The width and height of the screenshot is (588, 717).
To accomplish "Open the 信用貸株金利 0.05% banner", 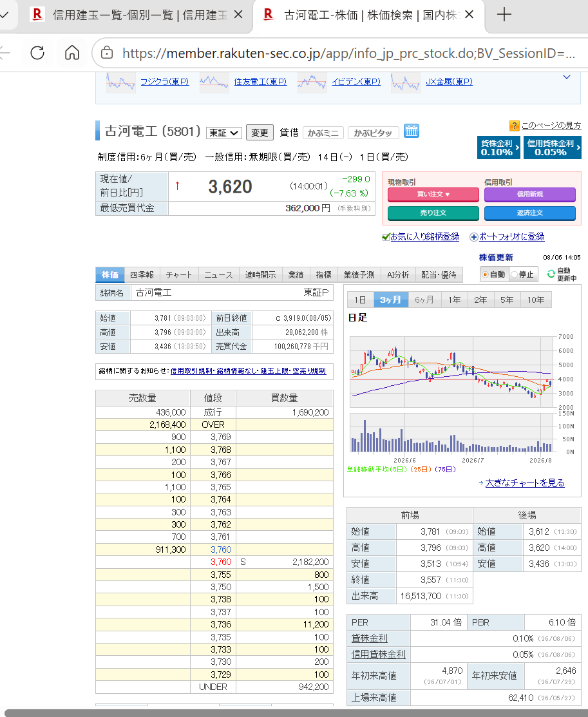I will pyautogui.click(x=553, y=148).
